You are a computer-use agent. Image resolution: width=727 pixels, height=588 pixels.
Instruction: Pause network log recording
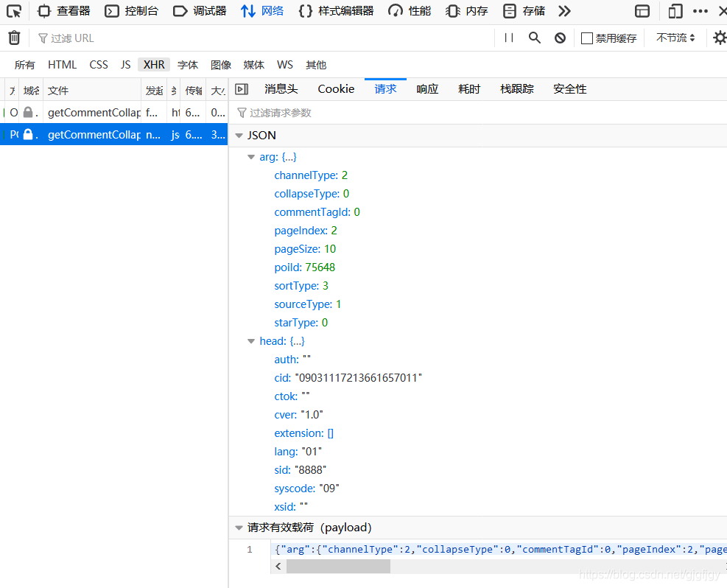[x=510, y=37]
